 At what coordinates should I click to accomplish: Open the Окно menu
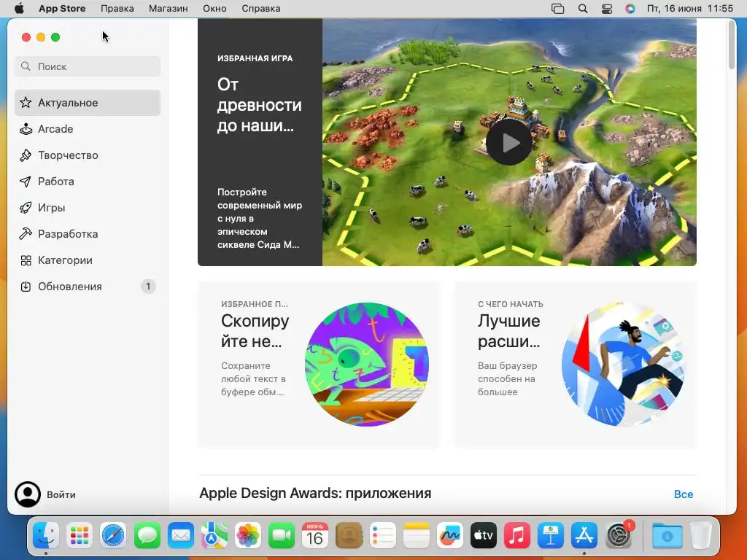[x=214, y=9]
